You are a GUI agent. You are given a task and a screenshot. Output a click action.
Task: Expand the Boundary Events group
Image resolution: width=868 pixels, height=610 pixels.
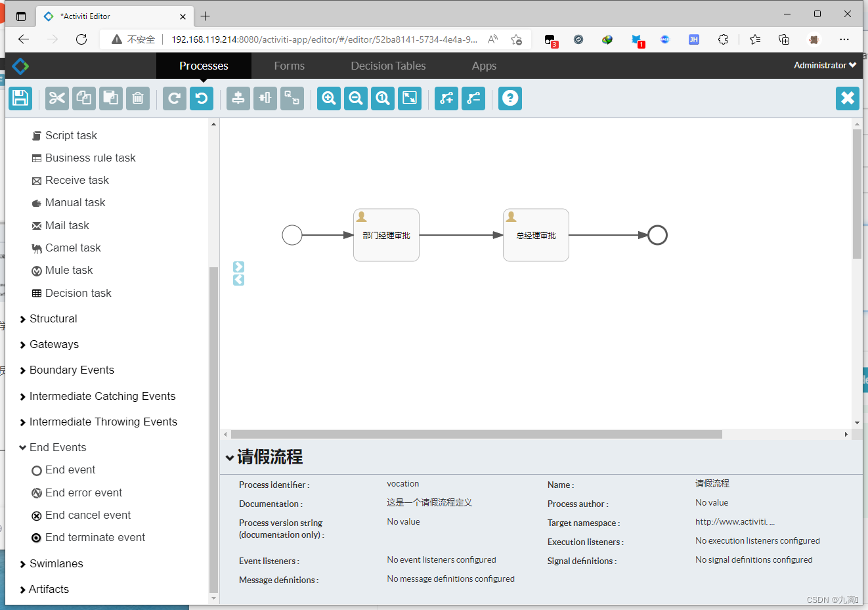click(67, 370)
